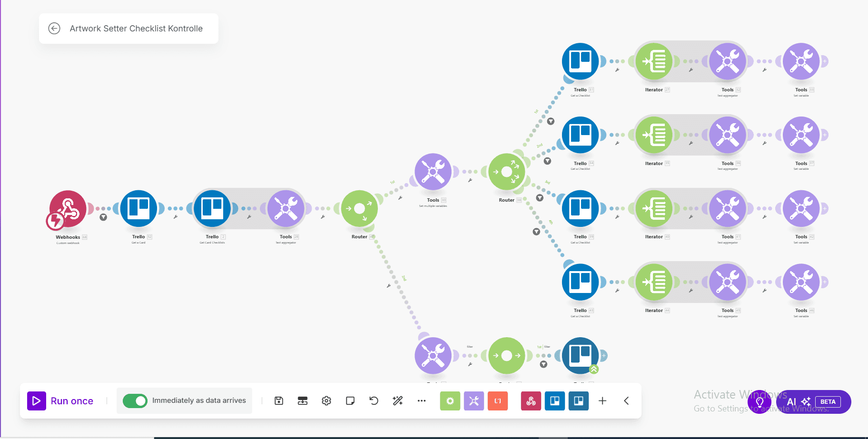868x439 pixels.
Task: Toggle the scheduling switch off
Action: (x=135, y=401)
